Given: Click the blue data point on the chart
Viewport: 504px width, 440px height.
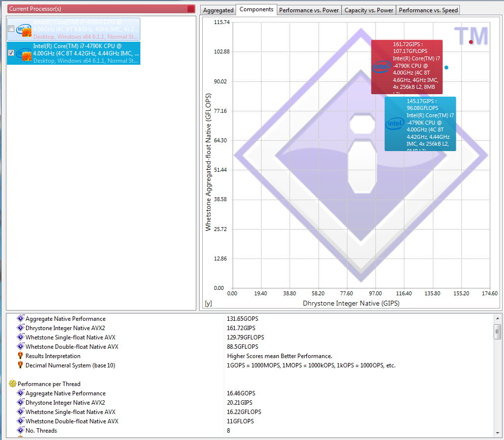Looking at the screenshot, I should pos(447,67).
